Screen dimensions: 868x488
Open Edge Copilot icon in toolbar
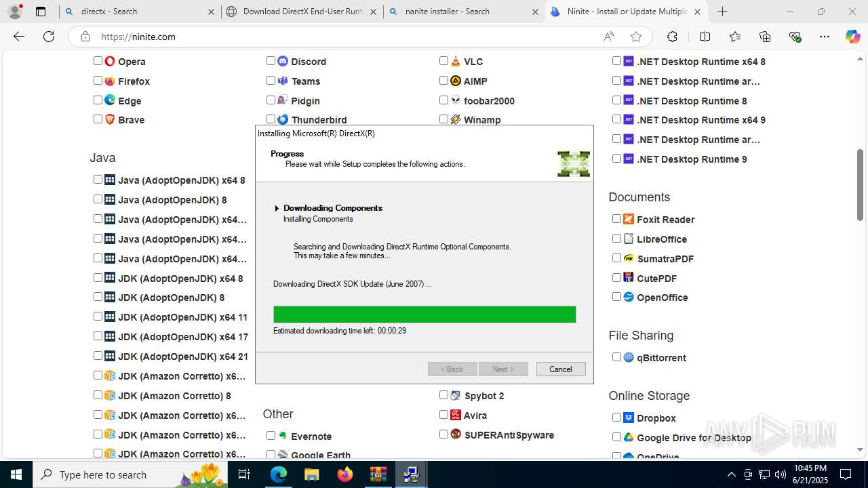(852, 37)
